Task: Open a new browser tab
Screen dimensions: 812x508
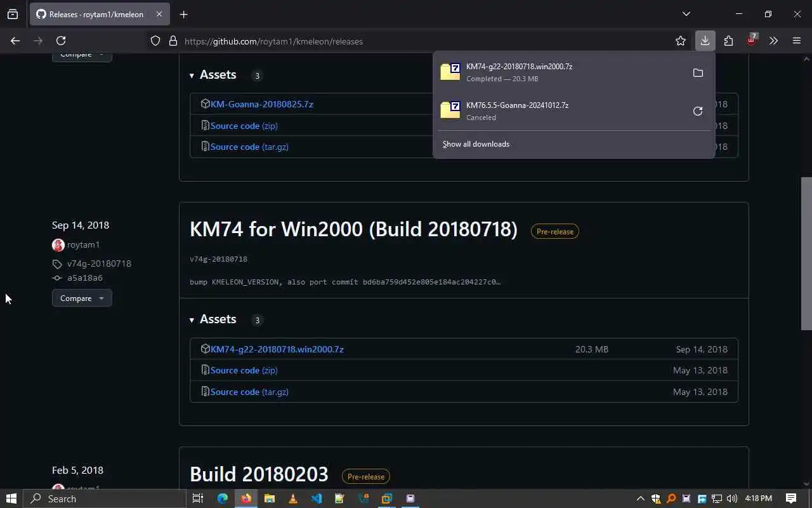Action: [x=183, y=14]
